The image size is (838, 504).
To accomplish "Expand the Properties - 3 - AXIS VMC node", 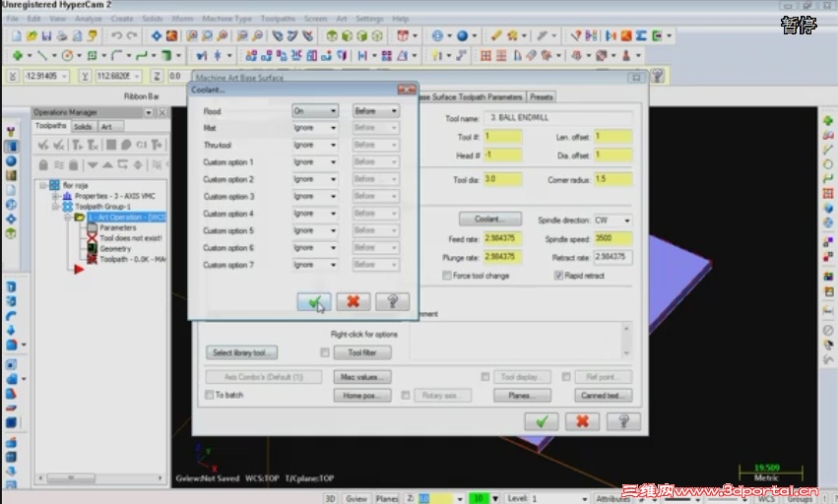I will click(55, 196).
